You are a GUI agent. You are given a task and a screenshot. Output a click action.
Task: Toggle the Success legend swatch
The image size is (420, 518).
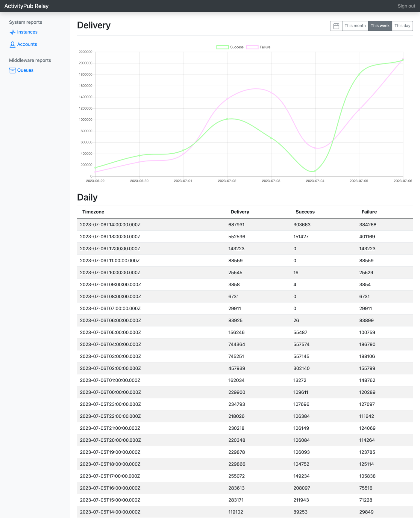pos(222,47)
